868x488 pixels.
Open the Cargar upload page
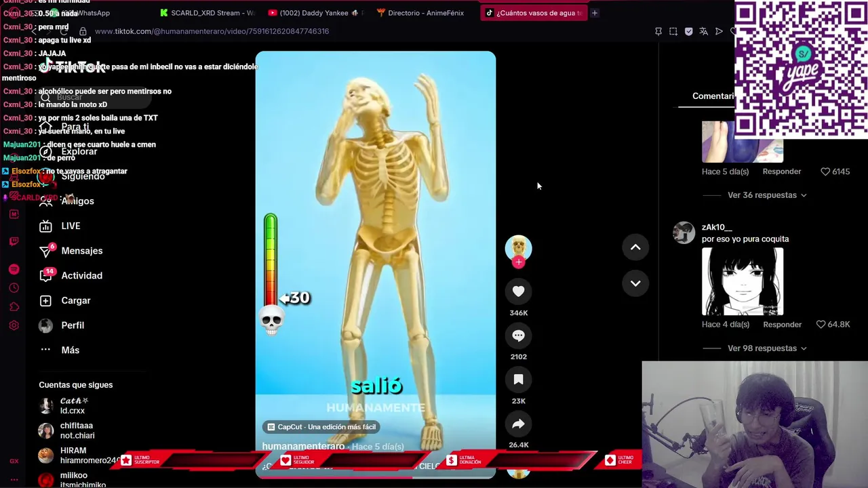point(75,300)
